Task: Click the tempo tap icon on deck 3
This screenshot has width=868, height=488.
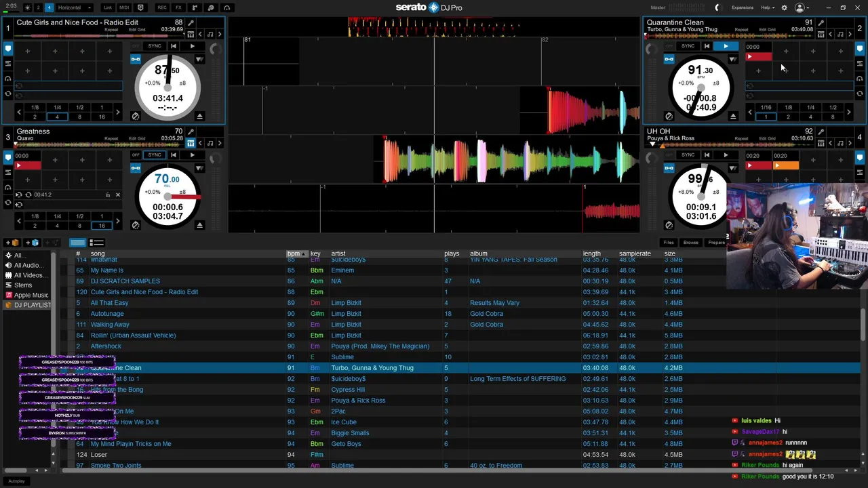Action: (135, 225)
